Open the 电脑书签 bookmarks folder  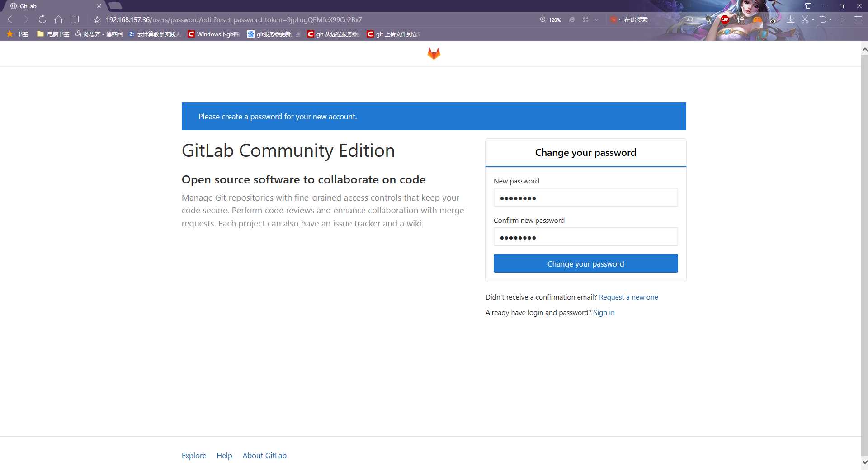click(x=53, y=34)
